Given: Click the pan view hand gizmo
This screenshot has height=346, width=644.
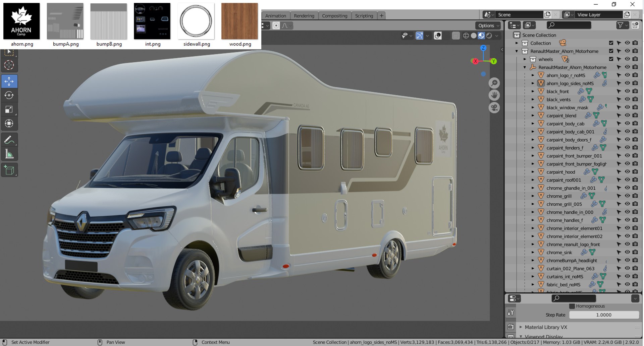Looking at the screenshot, I should click(494, 95).
